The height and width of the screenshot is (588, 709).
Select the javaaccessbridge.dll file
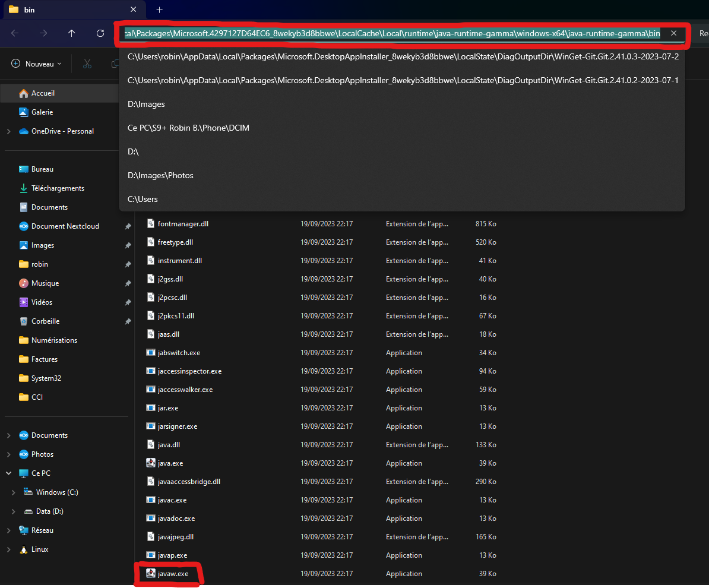(x=189, y=482)
